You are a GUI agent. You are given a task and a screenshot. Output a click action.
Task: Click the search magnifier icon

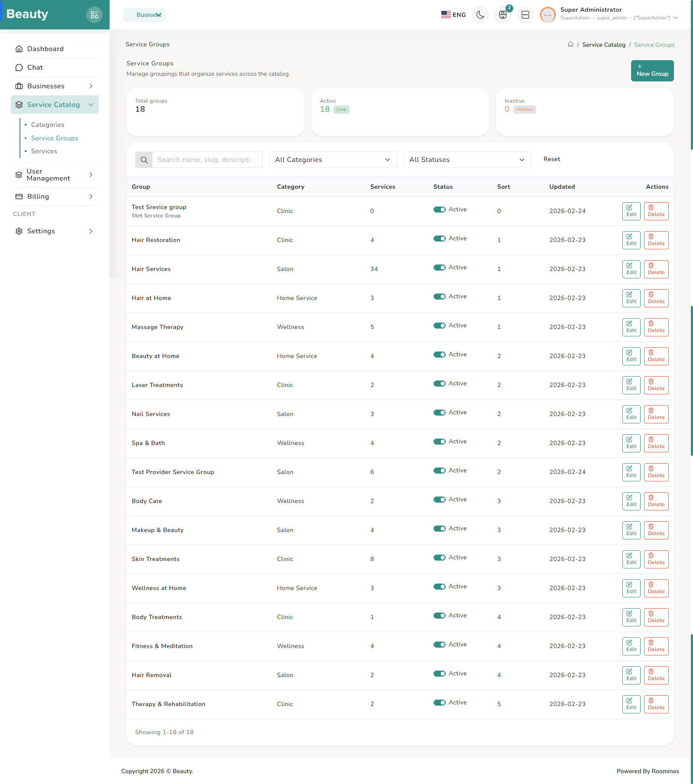(x=143, y=159)
